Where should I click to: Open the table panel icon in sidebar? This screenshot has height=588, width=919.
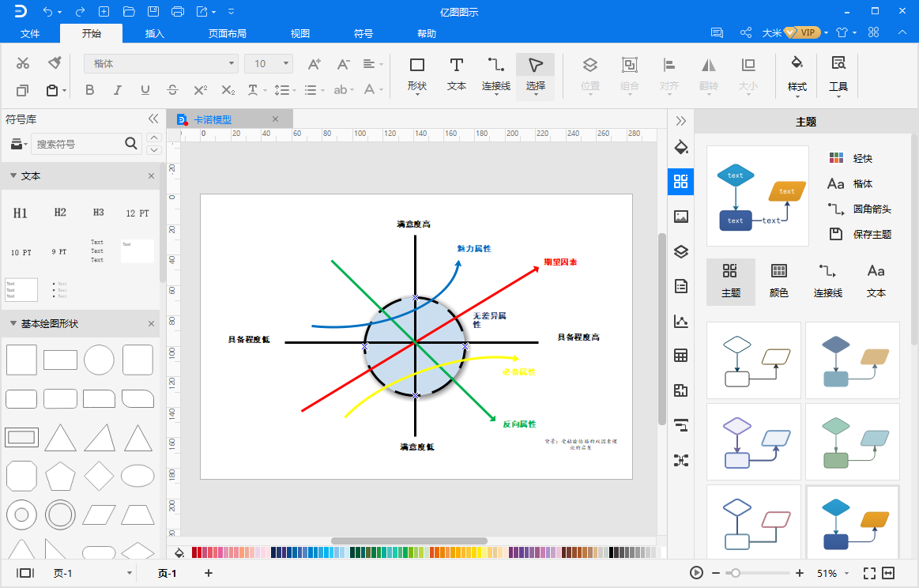(x=680, y=356)
